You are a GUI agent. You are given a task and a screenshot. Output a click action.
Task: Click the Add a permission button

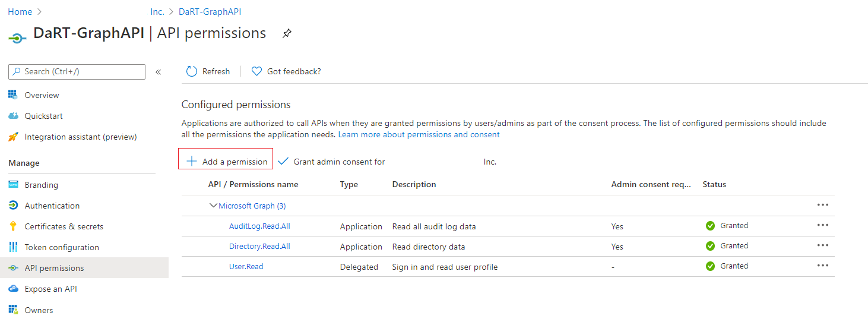(226, 161)
